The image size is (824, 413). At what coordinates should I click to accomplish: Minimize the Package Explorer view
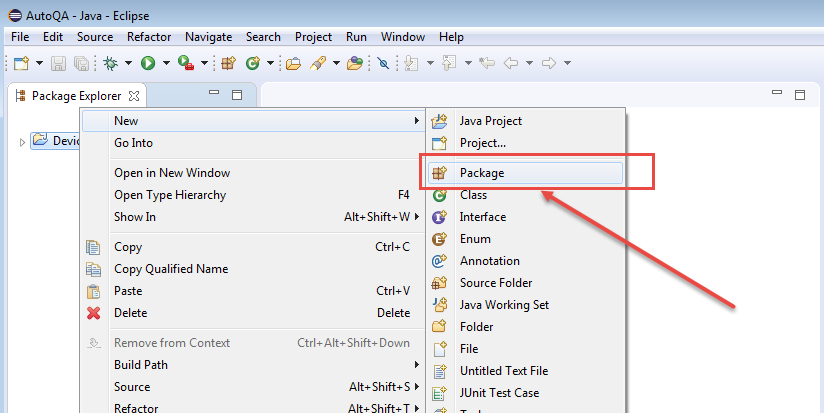(x=214, y=92)
